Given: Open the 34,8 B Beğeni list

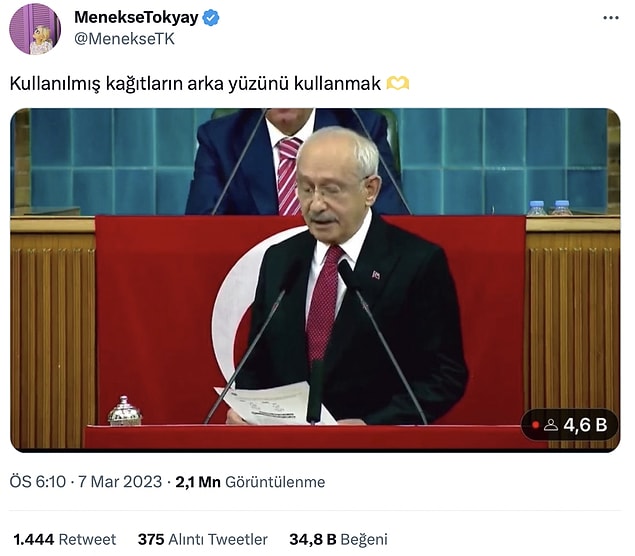Looking at the screenshot, I should (x=338, y=539).
